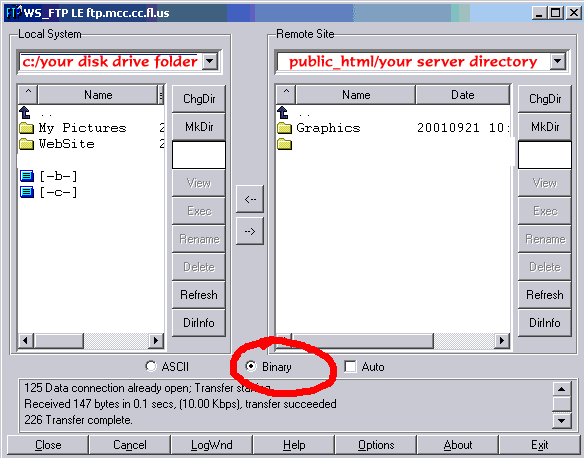Select the My Pictures folder icon

coord(26,128)
